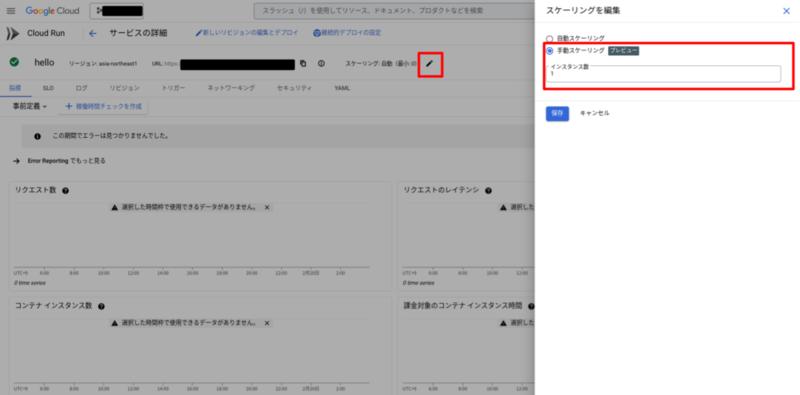Click help icon beside 課金対象のコンテナ インスタンス時間

click(x=531, y=306)
